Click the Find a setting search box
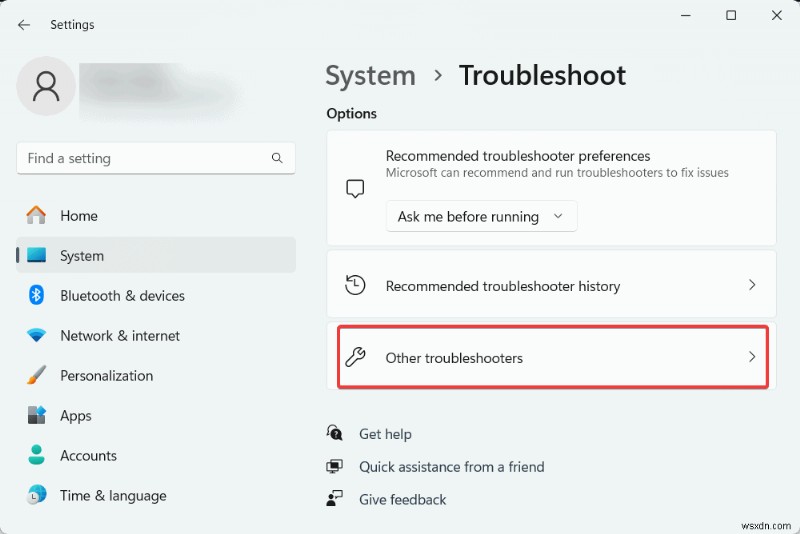 pos(156,158)
